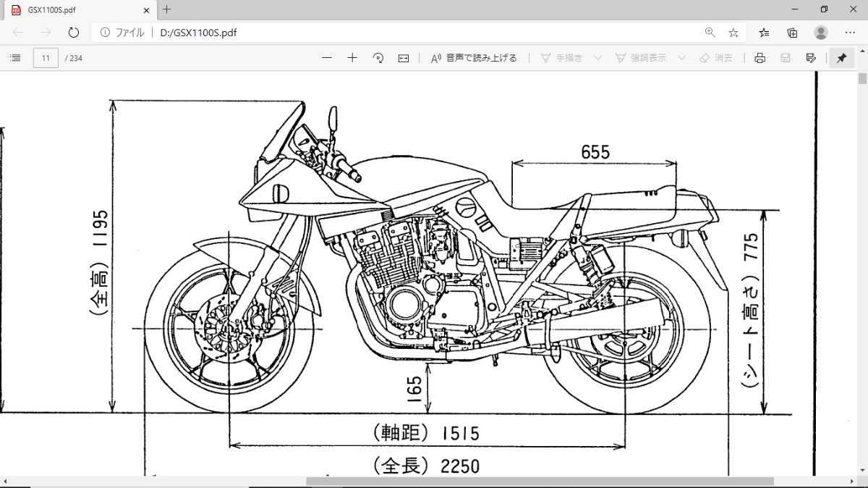Image resolution: width=868 pixels, height=488 pixels.
Task: Open a new browser tab
Action: tap(167, 9)
